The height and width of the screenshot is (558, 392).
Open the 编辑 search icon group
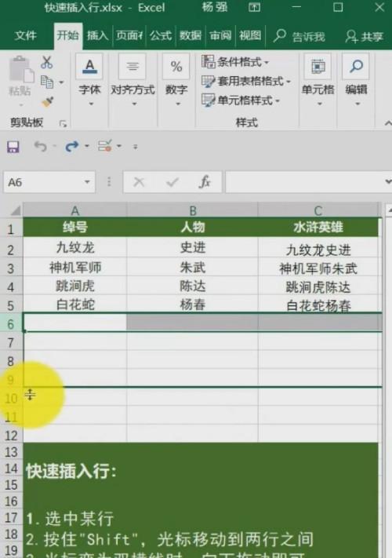[356, 80]
